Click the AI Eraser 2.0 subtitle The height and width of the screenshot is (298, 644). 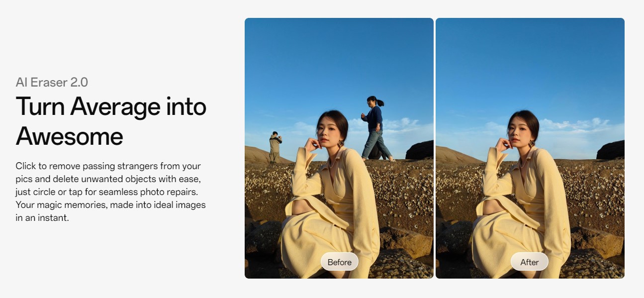click(x=52, y=82)
